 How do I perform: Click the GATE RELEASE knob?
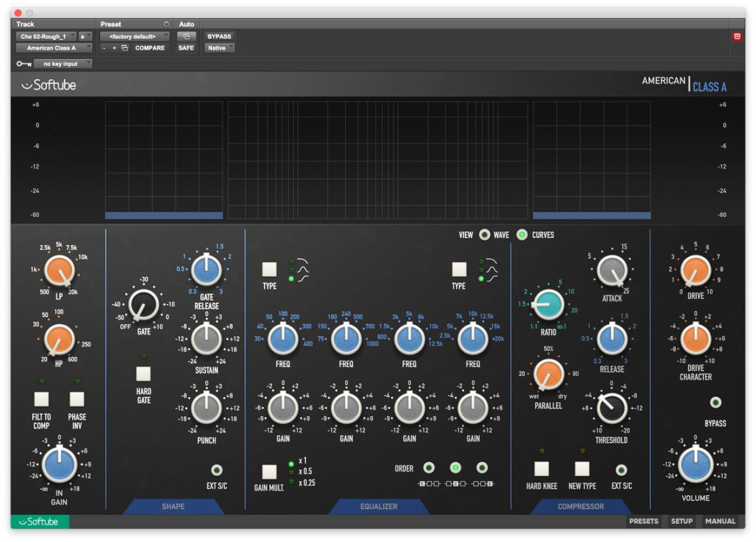(206, 270)
